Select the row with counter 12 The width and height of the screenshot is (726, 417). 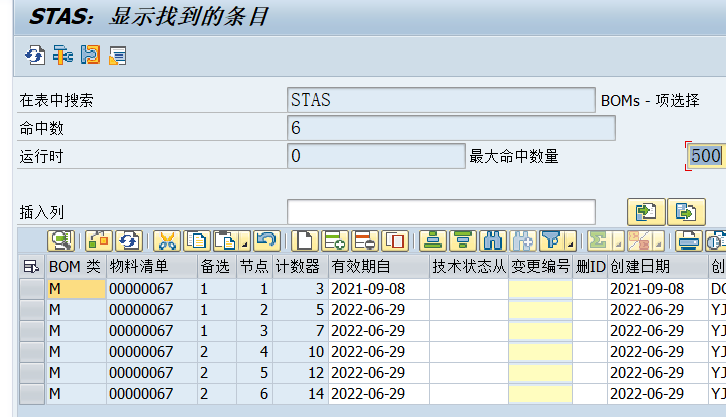click(x=32, y=373)
